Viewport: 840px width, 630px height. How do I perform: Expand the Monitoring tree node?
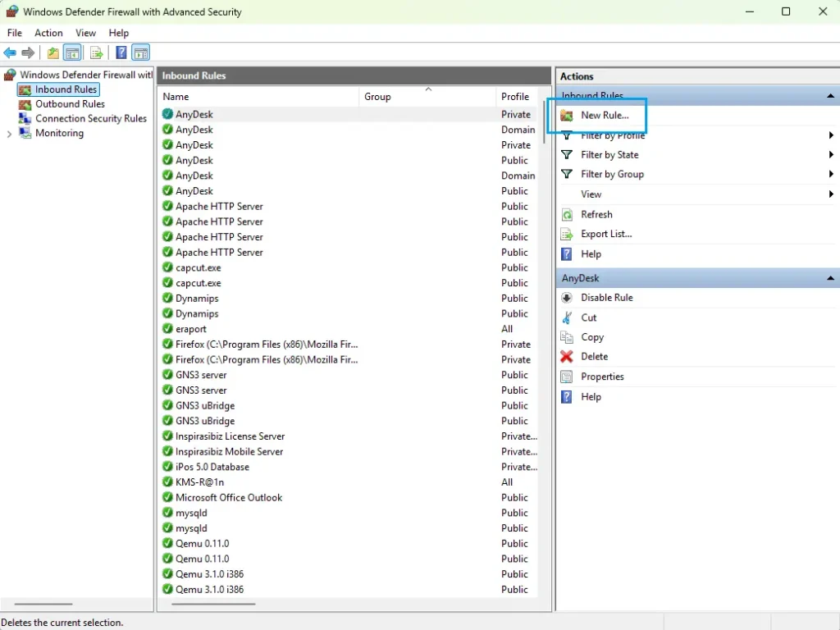point(9,134)
